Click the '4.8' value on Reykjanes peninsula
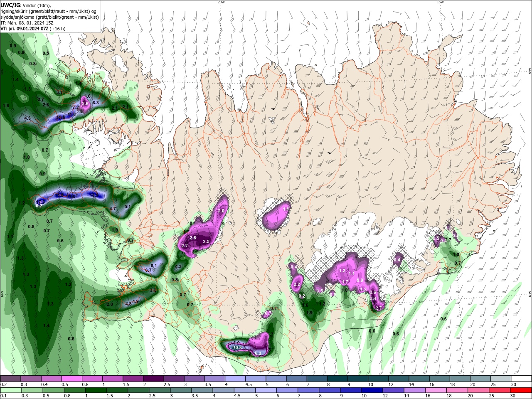The width and height of the screenshot is (532, 399). 128,304
